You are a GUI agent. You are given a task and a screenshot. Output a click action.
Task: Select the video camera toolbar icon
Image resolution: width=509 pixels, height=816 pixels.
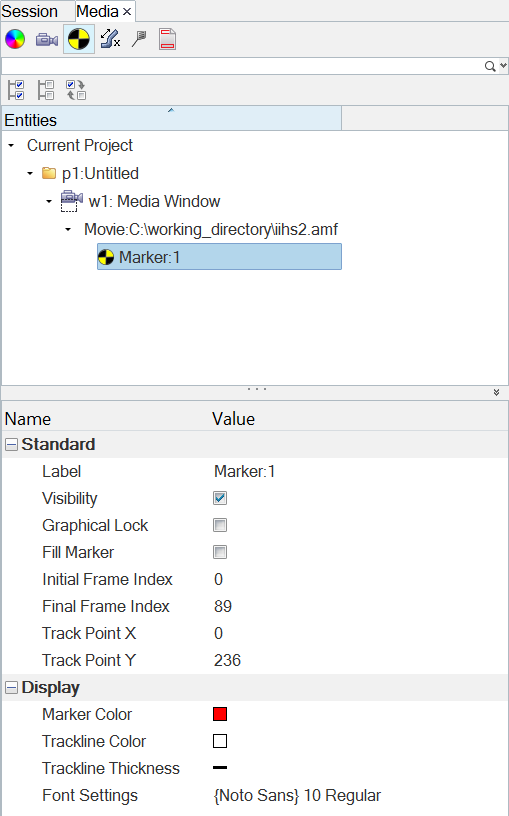(47, 40)
